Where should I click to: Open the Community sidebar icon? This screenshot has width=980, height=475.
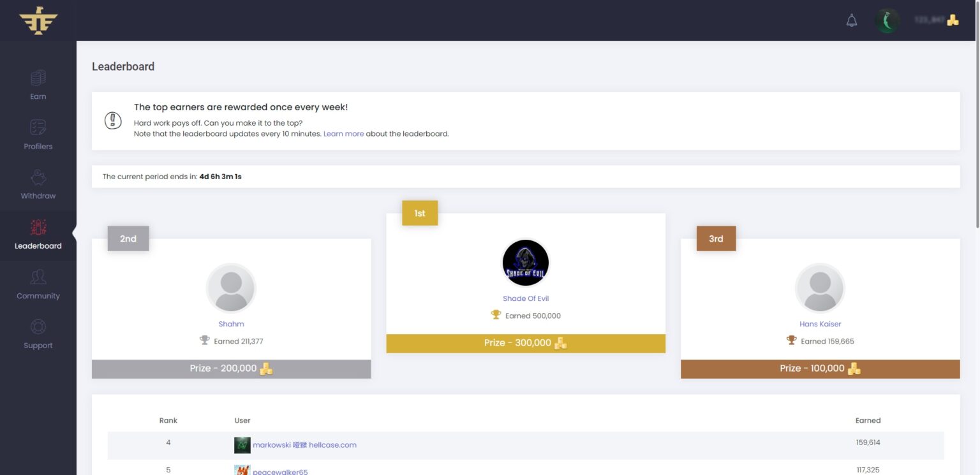pos(38,277)
